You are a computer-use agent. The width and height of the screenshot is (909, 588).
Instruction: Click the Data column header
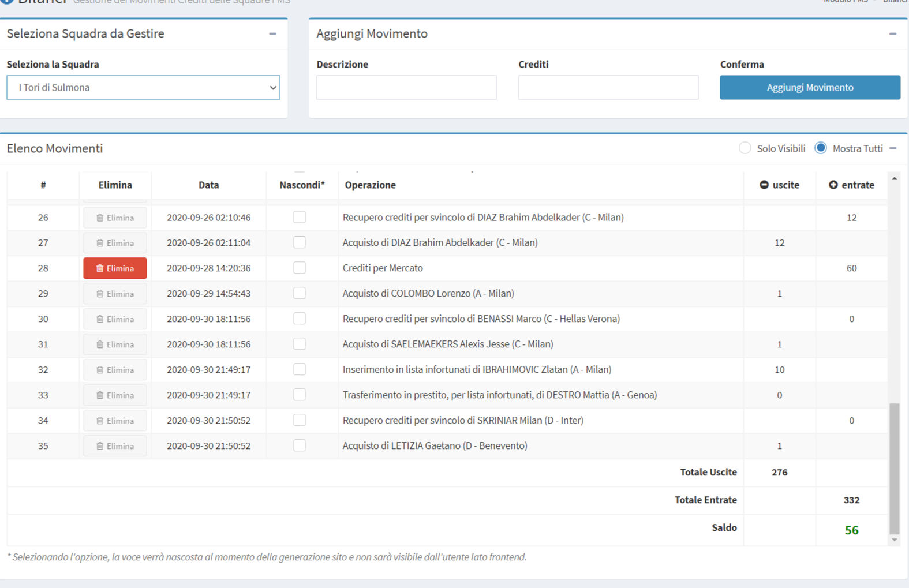pos(208,185)
